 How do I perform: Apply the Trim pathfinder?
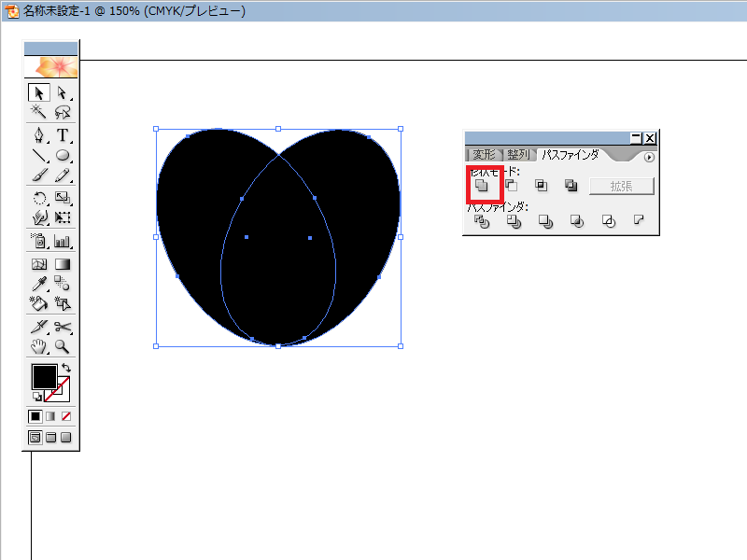[514, 221]
